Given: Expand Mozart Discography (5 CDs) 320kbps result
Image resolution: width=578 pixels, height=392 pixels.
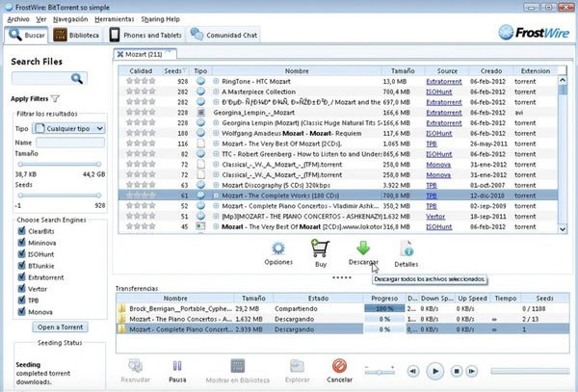Looking at the screenshot, I should [216, 185].
